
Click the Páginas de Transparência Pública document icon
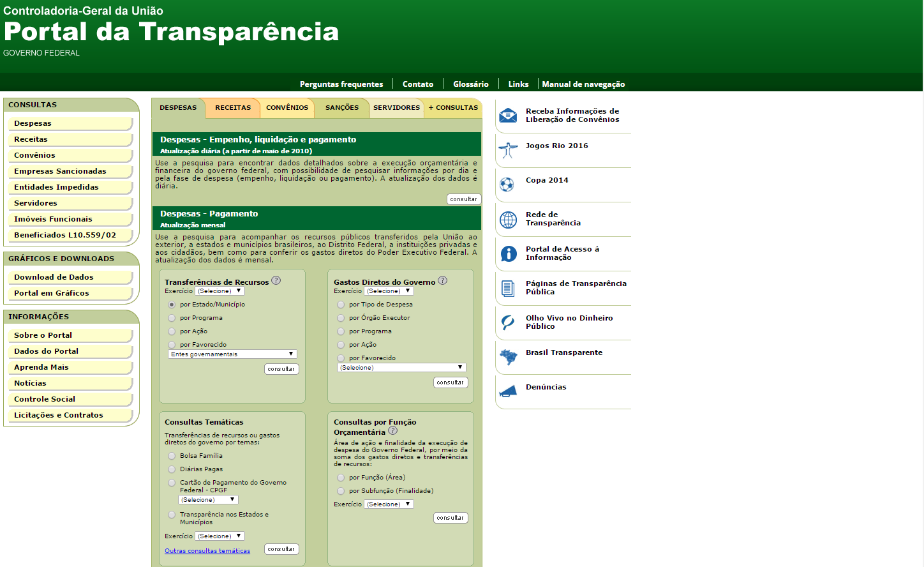pos(508,288)
